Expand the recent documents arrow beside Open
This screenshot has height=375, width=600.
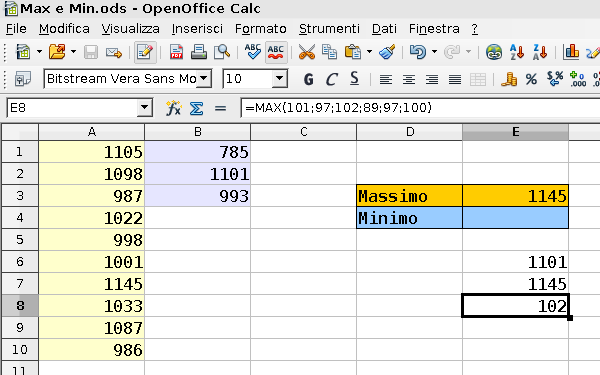[x=73, y=52]
